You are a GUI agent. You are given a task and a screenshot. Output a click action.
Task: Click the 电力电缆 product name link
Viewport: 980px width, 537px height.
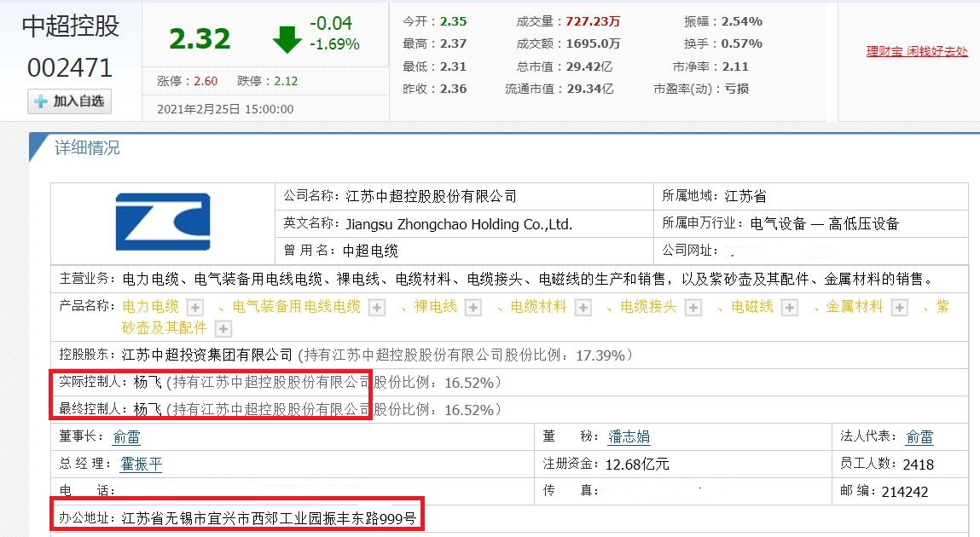(152, 308)
